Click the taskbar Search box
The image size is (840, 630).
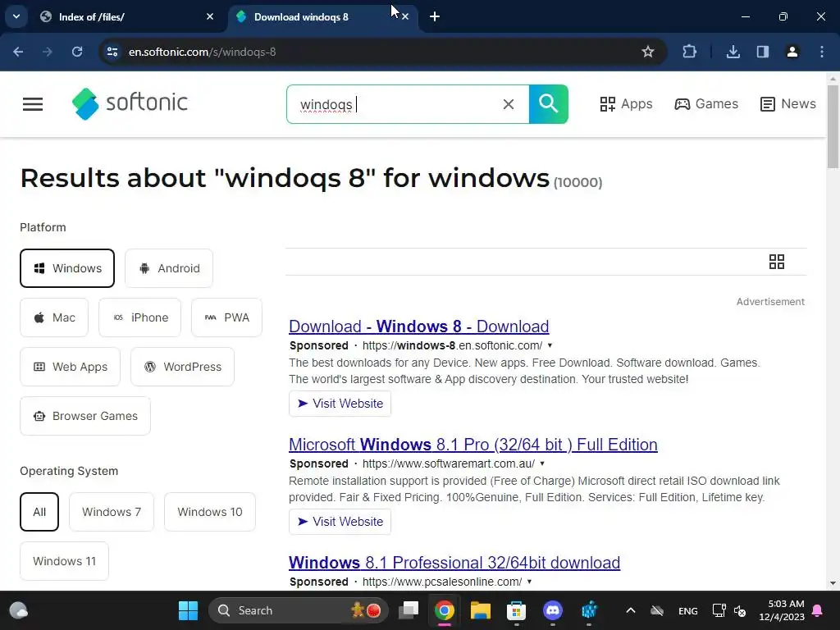298,610
